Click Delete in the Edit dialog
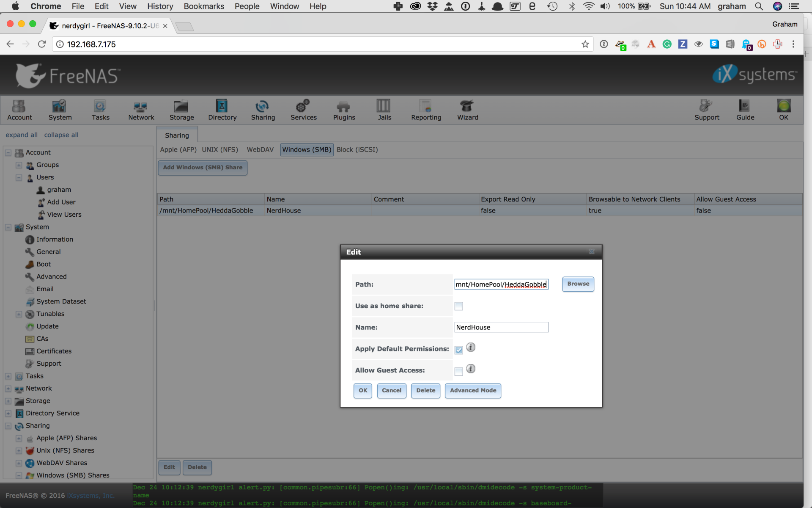 (425, 390)
